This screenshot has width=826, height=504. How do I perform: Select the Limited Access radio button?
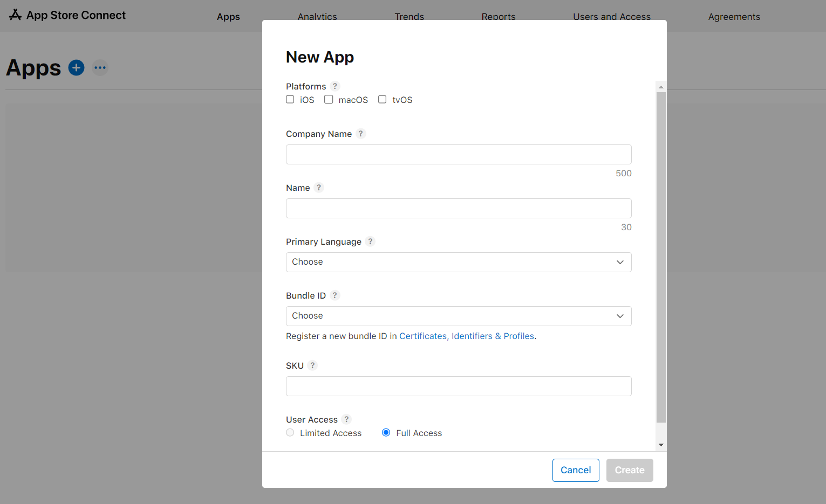click(x=290, y=433)
